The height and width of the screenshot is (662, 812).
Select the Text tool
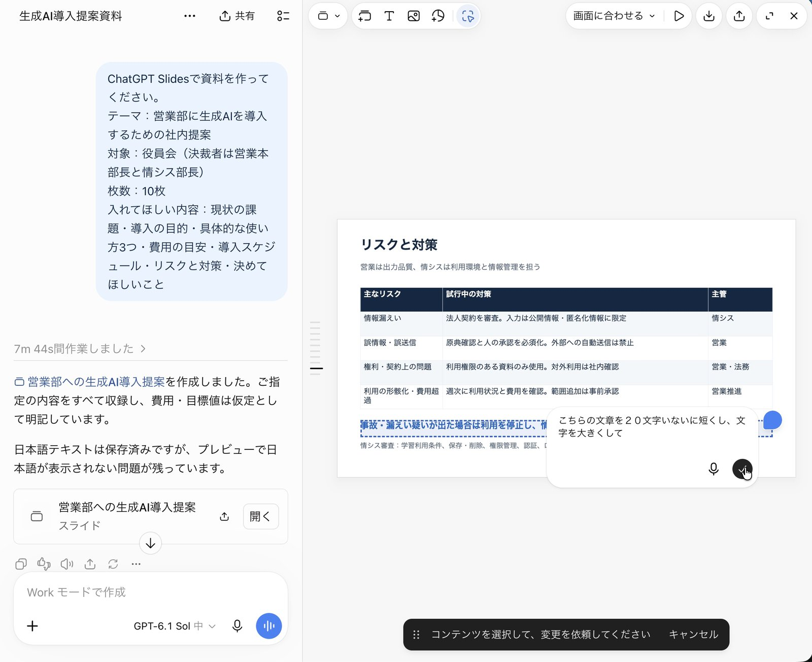coord(389,16)
